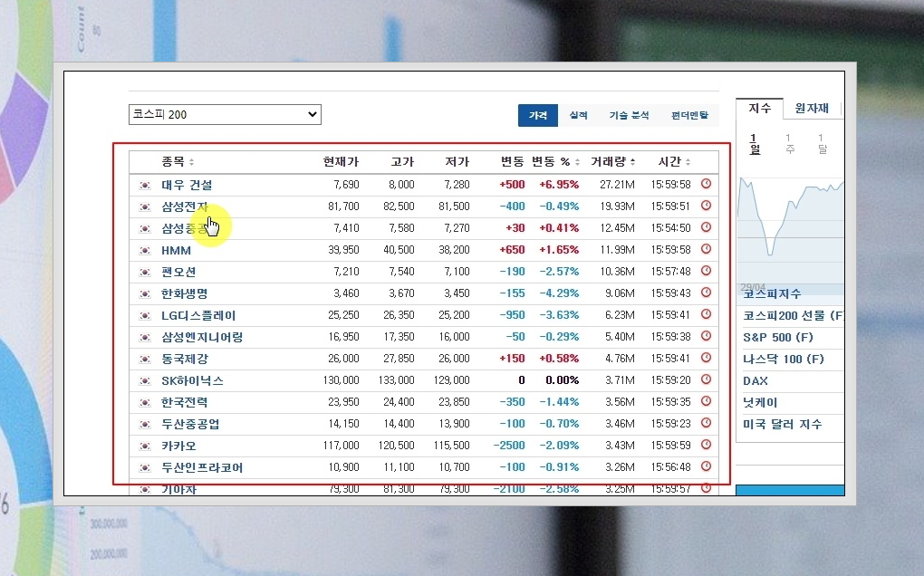Screen dimensions: 924x576
Task: Open 나스닥 100 (F) in index list
Action: pos(784,360)
